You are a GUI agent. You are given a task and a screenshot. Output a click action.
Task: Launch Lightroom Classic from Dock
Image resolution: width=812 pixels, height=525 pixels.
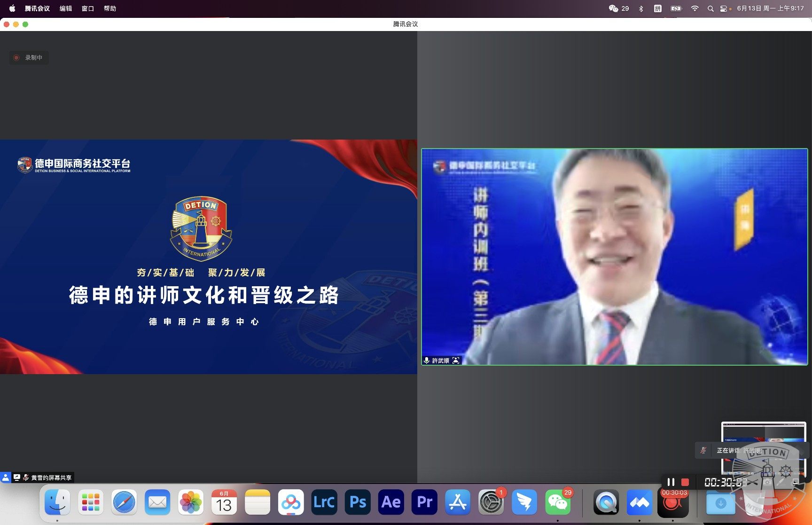coord(324,502)
